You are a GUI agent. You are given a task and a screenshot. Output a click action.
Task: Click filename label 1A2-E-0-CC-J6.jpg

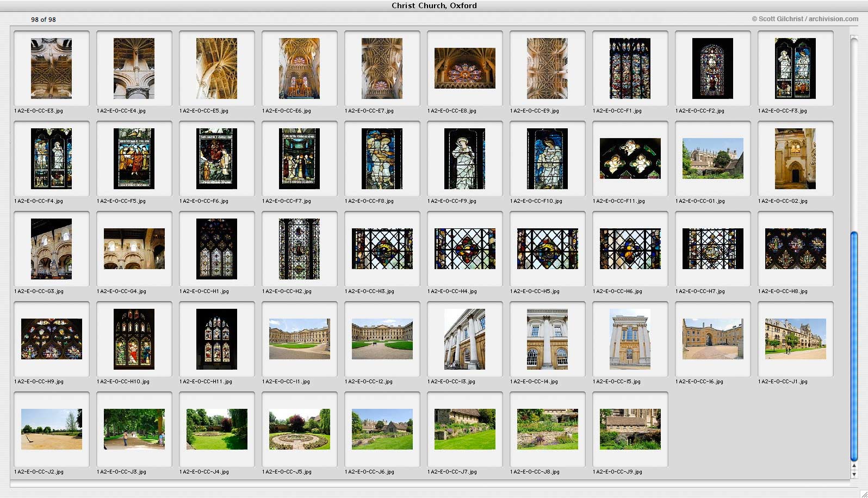370,472
